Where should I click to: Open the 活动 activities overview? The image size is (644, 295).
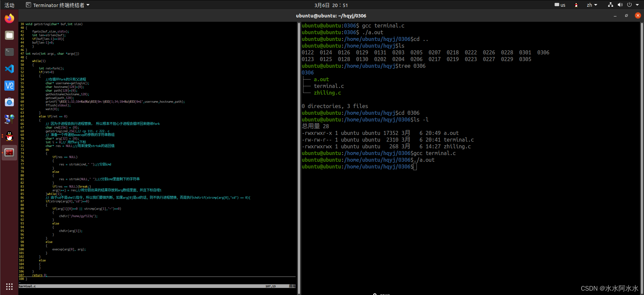(x=9, y=5)
